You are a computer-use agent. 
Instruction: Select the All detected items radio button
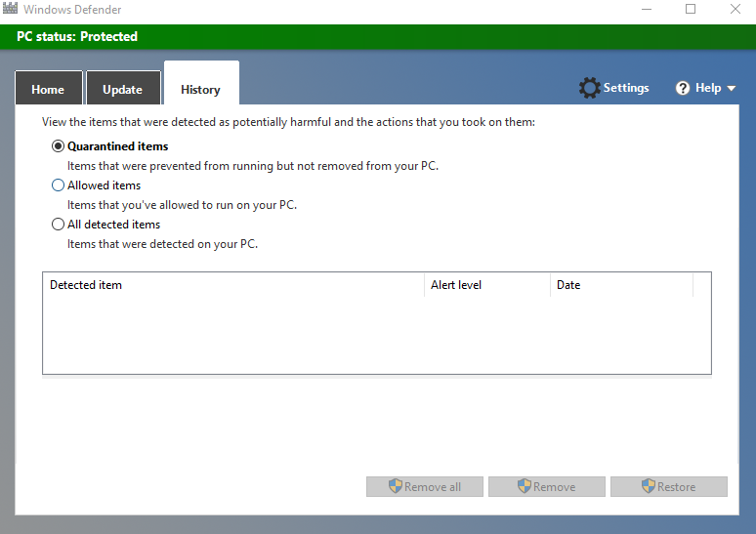tap(58, 225)
